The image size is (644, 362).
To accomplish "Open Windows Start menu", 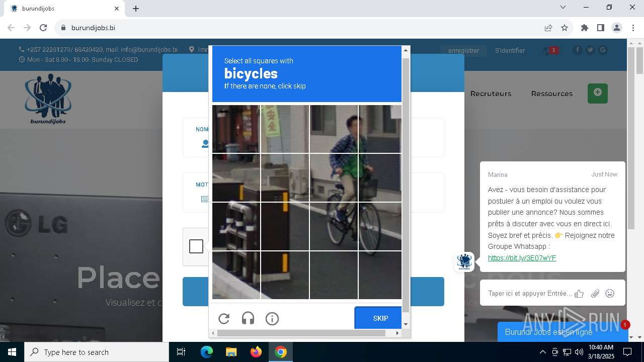I will [x=12, y=352].
